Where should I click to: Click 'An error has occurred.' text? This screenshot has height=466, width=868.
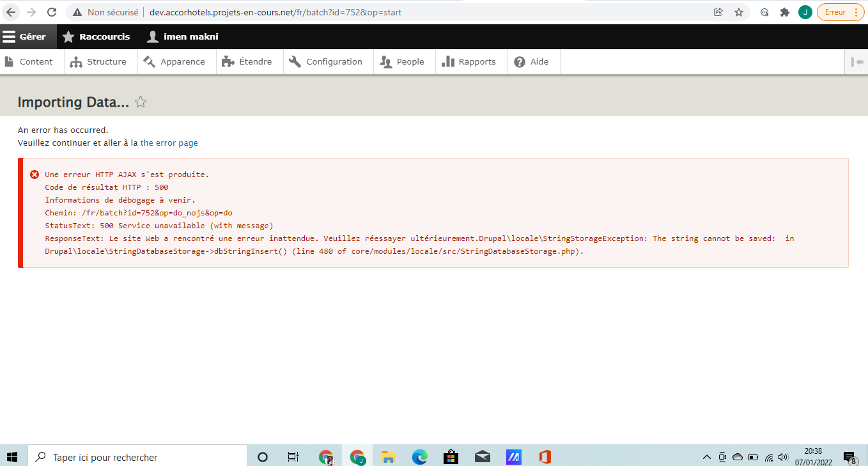tap(63, 130)
